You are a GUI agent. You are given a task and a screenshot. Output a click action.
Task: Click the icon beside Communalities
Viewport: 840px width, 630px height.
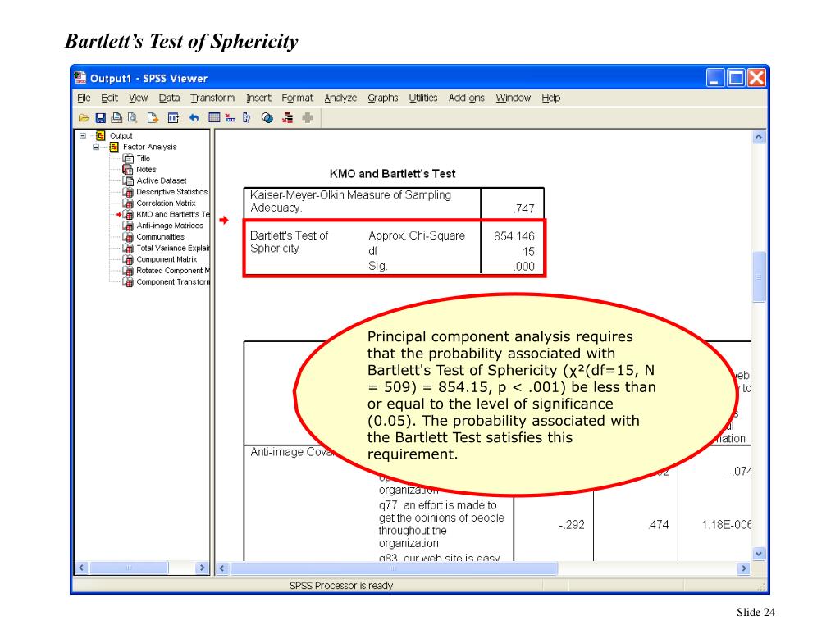pos(127,237)
